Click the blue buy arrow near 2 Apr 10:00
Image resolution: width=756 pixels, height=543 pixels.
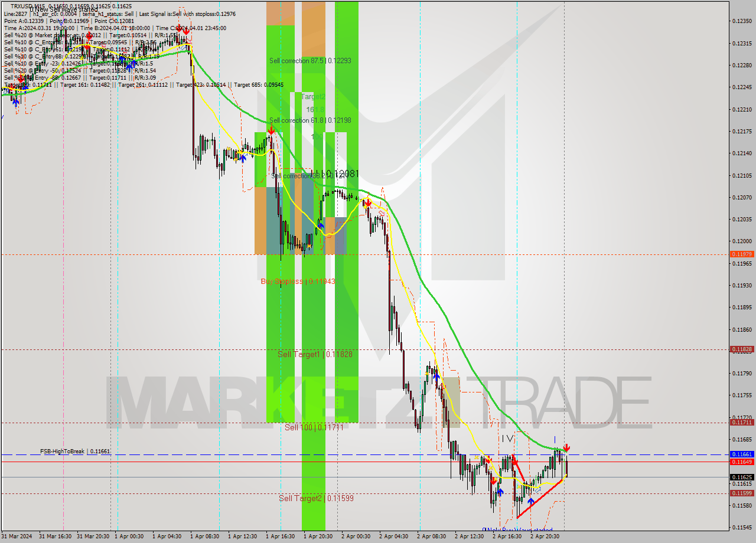pyautogui.click(x=436, y=375)
